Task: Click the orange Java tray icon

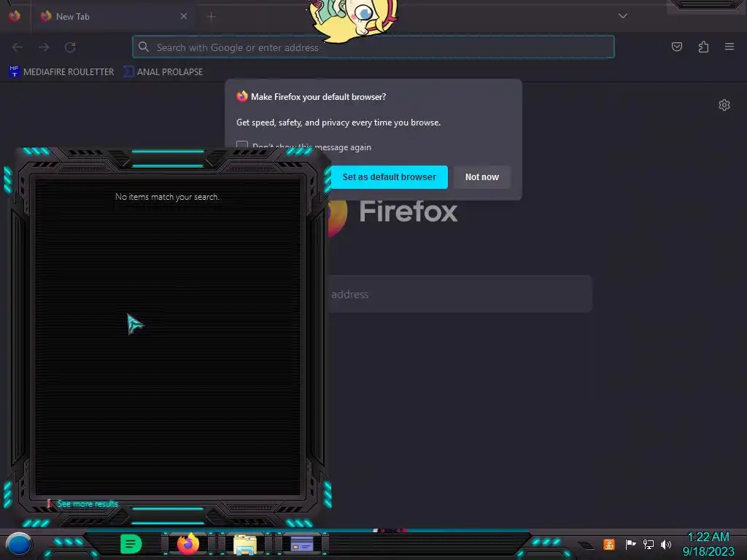Action: pyautogui.click(x=609, y=544)
